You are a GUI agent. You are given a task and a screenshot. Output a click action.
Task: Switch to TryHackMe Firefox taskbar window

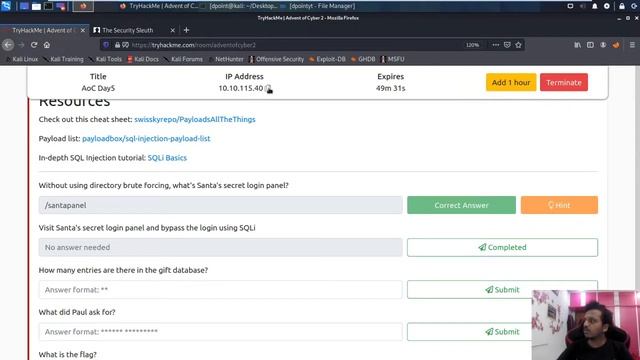tap(159, 6)
